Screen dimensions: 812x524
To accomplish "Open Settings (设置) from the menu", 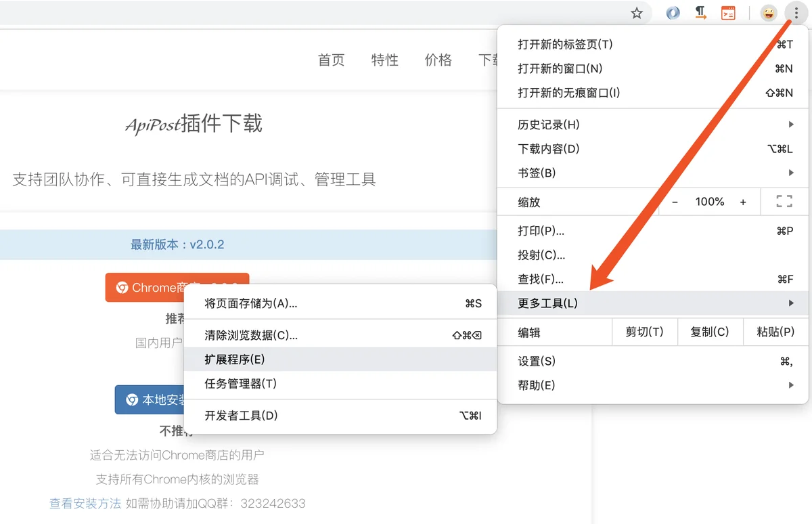I will pyautogui.click(x=653, y=362).
